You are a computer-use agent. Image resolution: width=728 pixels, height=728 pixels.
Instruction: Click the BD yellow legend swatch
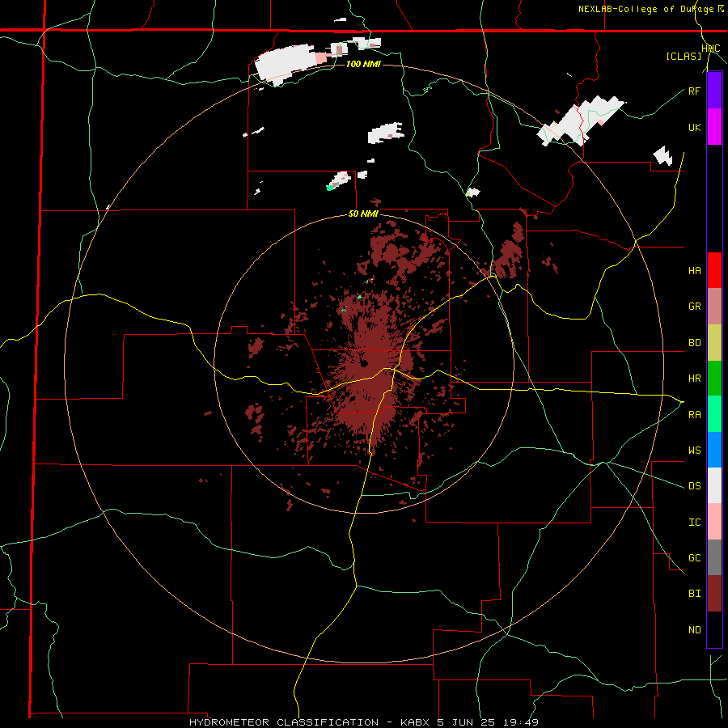(x=714, y=343)
